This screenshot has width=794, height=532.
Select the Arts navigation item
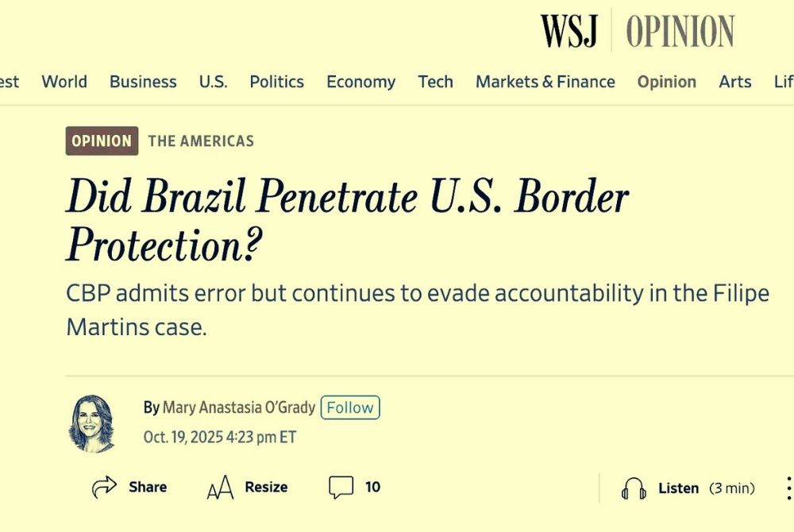[x=734, y=82]
